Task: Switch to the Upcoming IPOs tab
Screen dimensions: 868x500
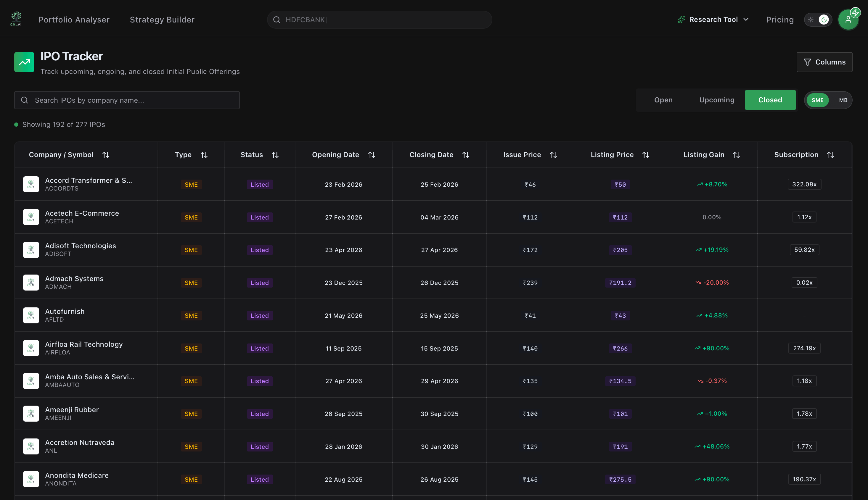Action: [717, 100]
